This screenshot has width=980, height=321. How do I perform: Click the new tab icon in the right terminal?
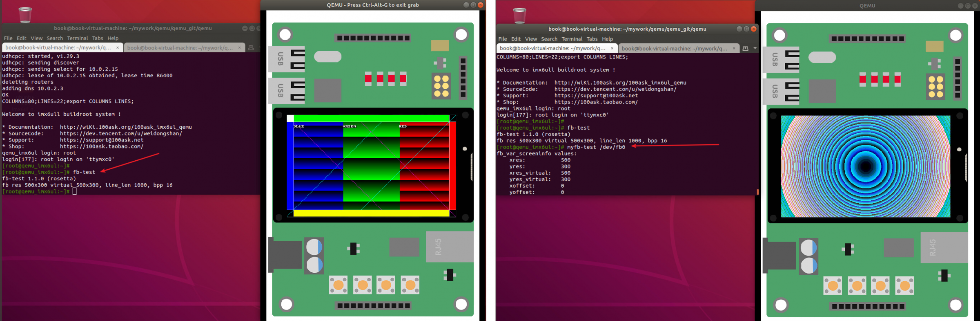pyautogui.click(x=745, y=48)
